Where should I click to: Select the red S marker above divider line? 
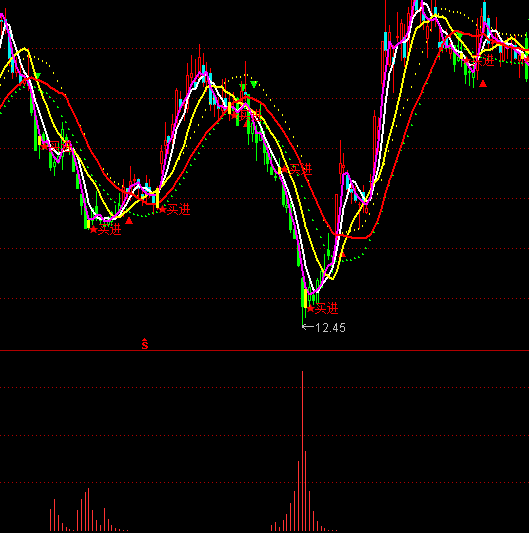click(145, 344)
